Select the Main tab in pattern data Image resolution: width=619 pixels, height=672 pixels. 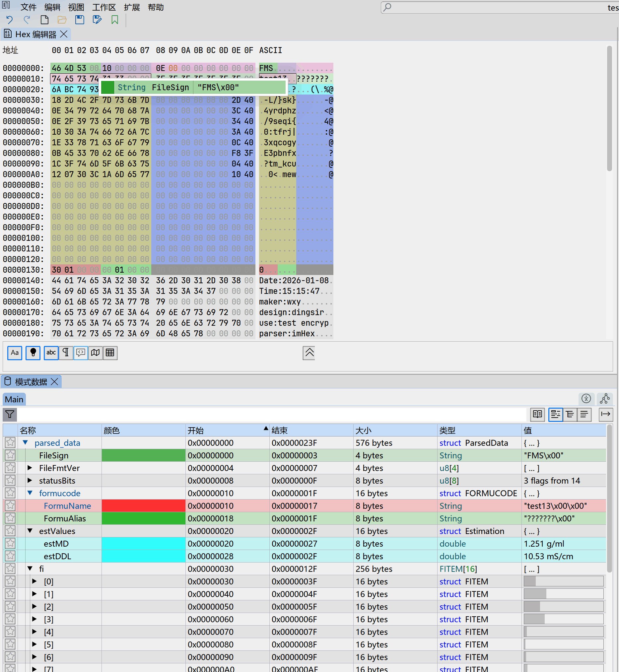(14, 399)
